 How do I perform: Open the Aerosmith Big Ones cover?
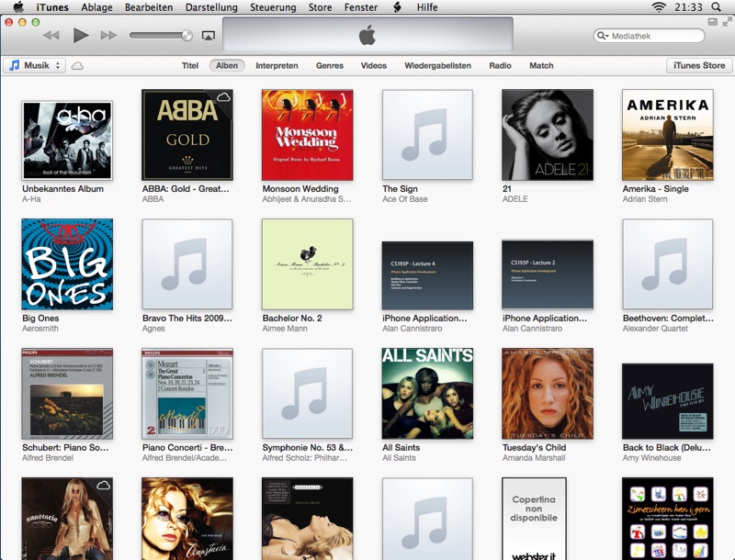[67, 264]
